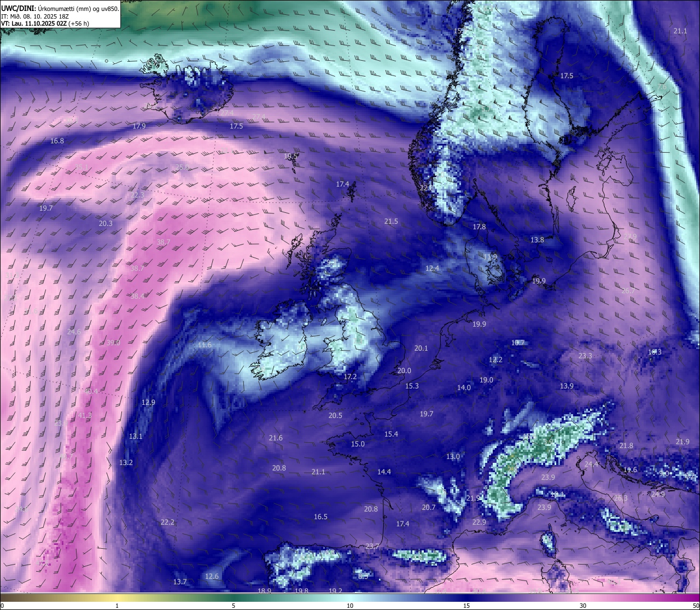
Task: Click the 20.5 map value
Action: click(335, 415)
